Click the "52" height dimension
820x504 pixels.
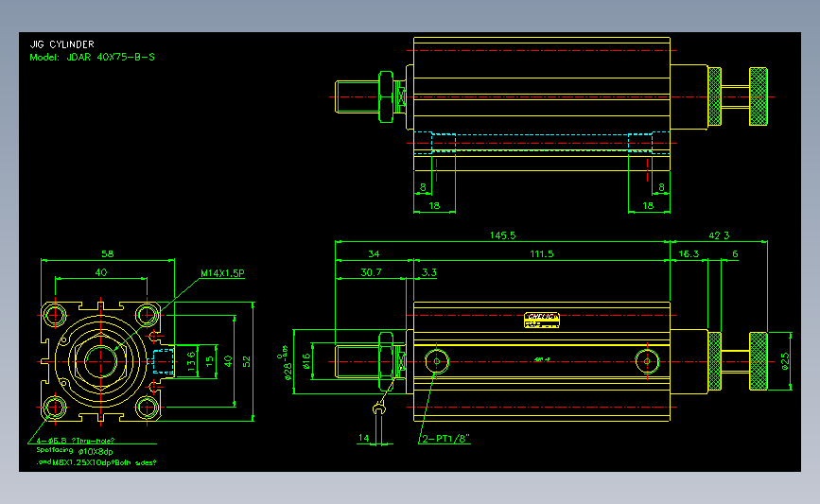[x=246, y=361]
